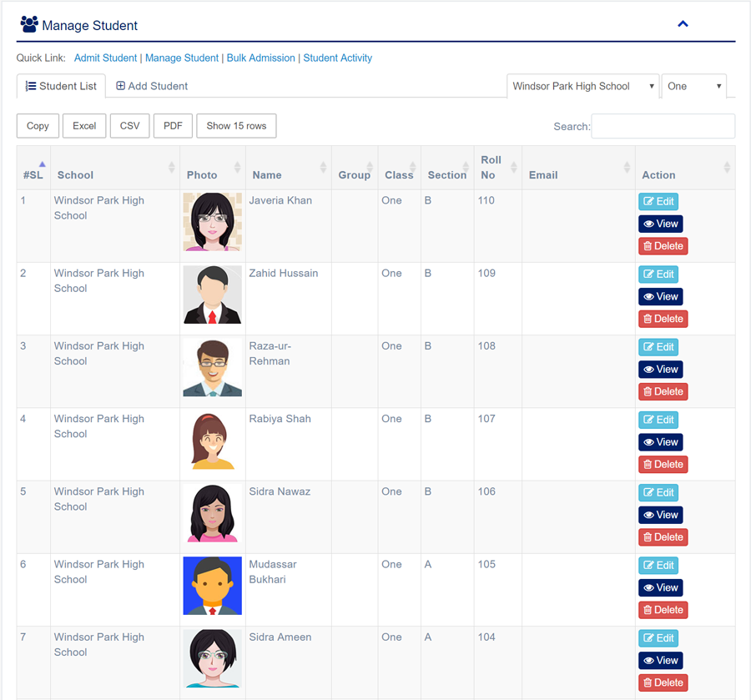
Task: Delete Raza-ur-Rehman's student record
Action: [663, 392]
